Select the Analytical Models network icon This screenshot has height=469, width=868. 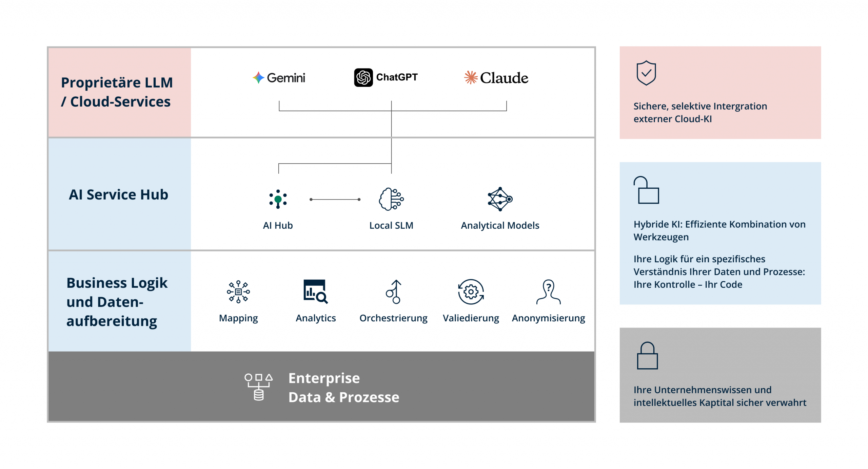pos(500,199)
